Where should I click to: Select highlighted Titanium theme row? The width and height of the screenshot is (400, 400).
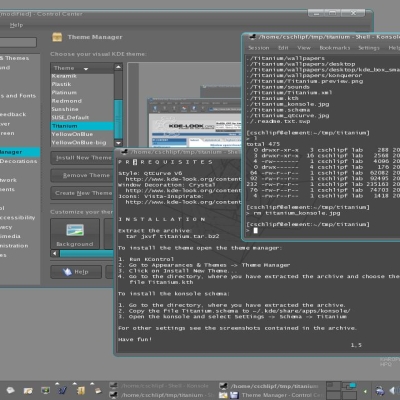(82, 126)
